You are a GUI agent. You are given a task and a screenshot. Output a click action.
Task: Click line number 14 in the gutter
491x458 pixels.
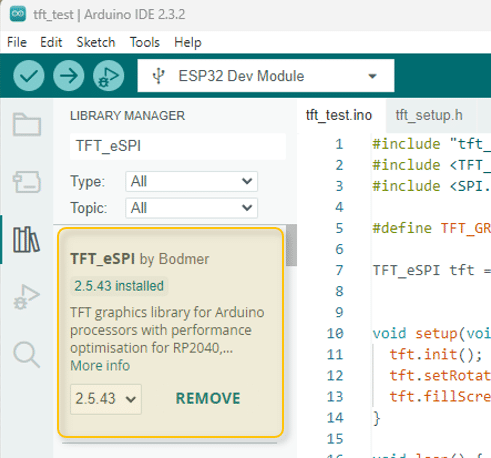(335, 418)
